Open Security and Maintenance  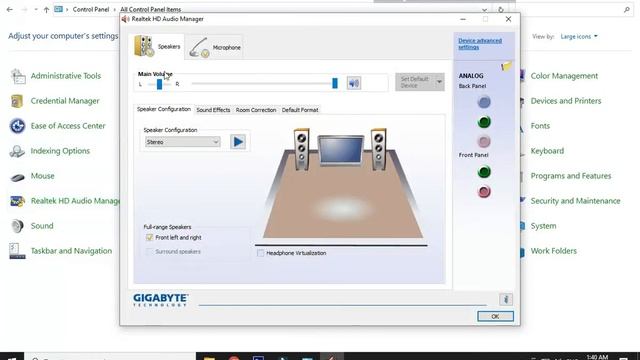tap(575, 201)
